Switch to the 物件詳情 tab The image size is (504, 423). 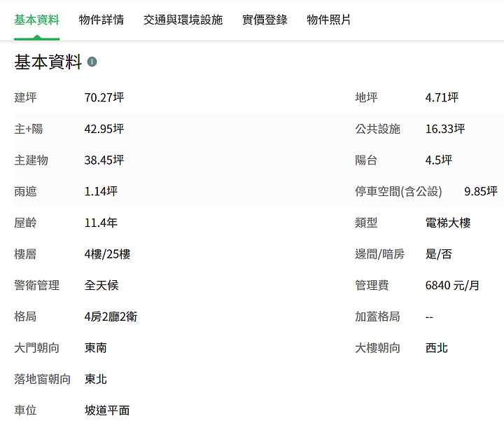101,20
